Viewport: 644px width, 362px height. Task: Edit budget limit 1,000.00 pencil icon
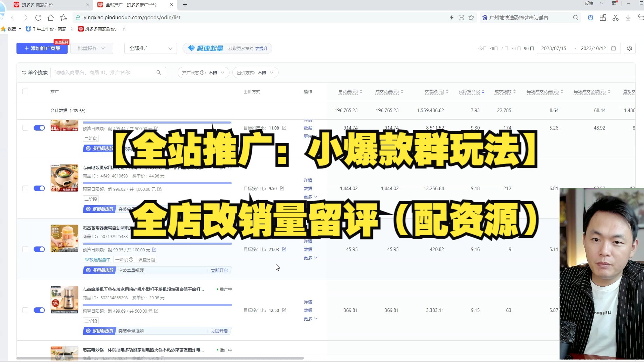click(159, 189)
